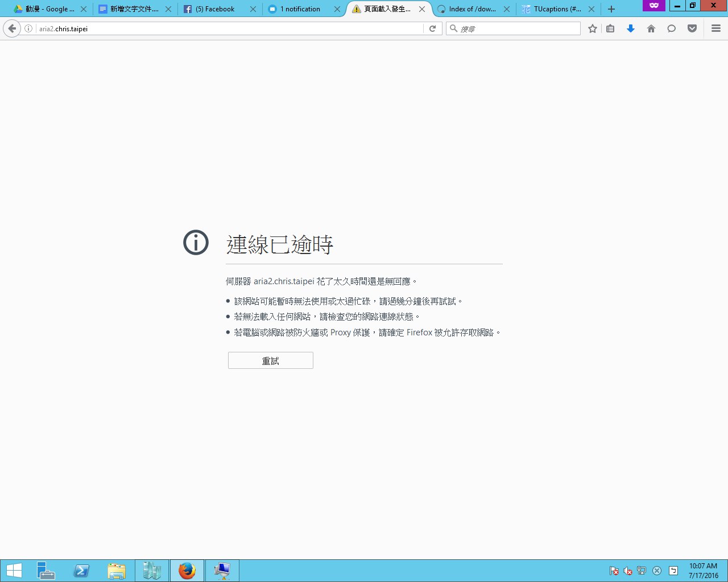Click the 連線已逾時 error heading
This screenshot has height=582, width=728.
coord(279,244)
